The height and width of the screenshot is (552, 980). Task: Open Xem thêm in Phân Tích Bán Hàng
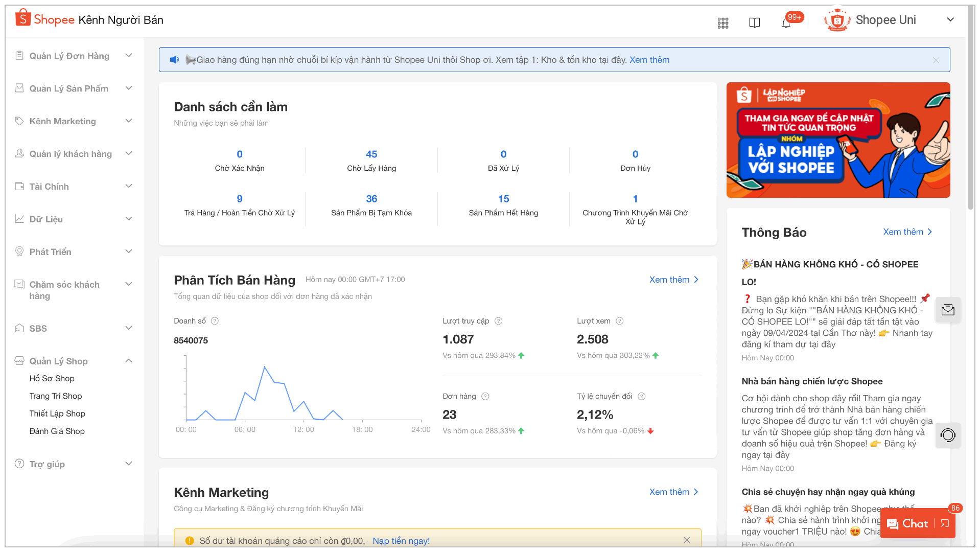[670, 280]
